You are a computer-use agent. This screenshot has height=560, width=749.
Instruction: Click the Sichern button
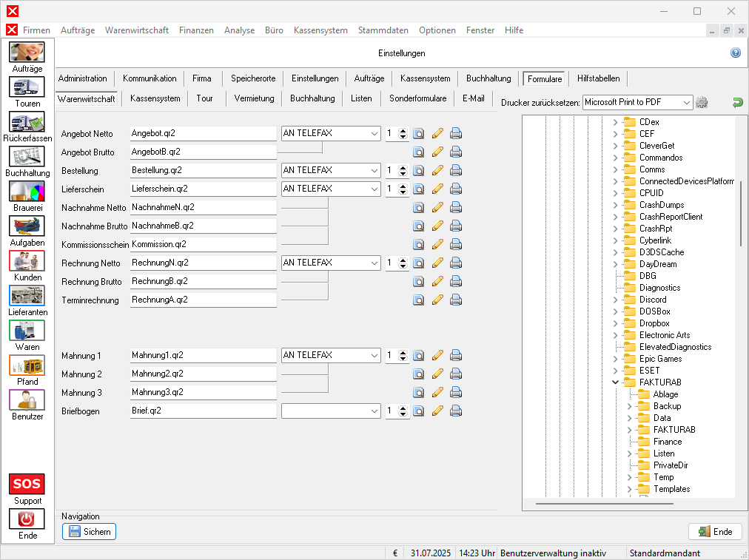coord(89,531)
